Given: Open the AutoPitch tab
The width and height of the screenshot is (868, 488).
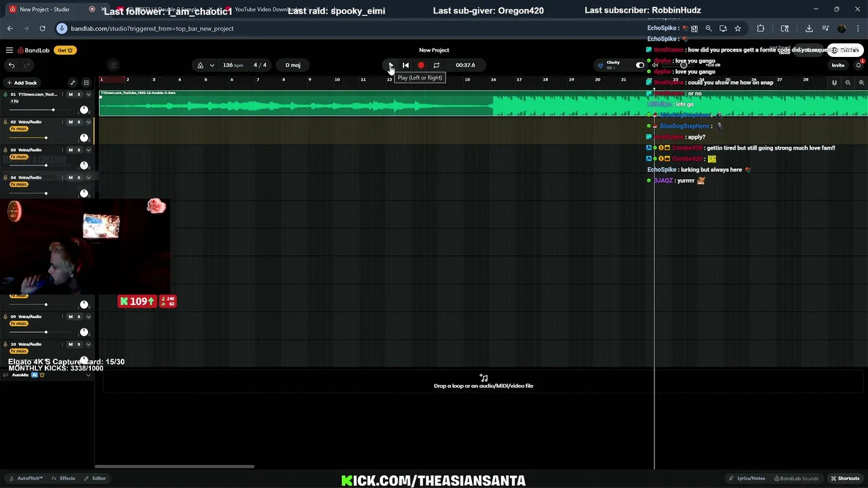Looking at the screenshot, I should 26,479.
